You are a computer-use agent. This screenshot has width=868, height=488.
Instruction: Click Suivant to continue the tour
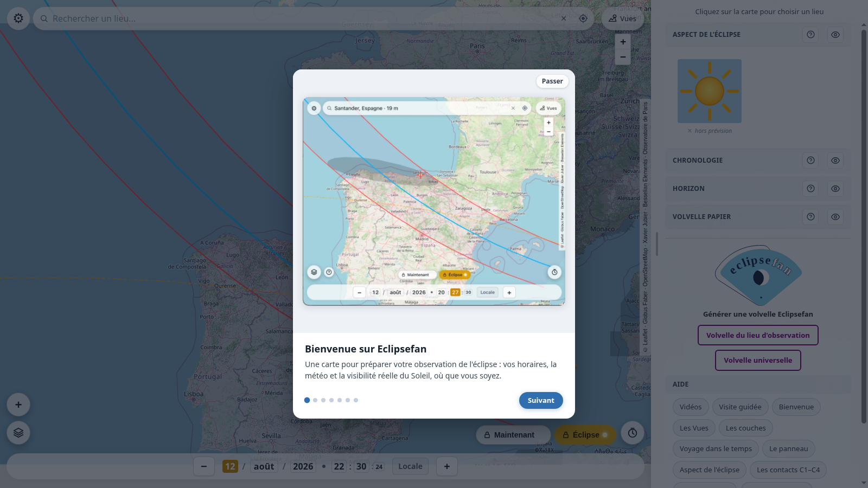541,401
